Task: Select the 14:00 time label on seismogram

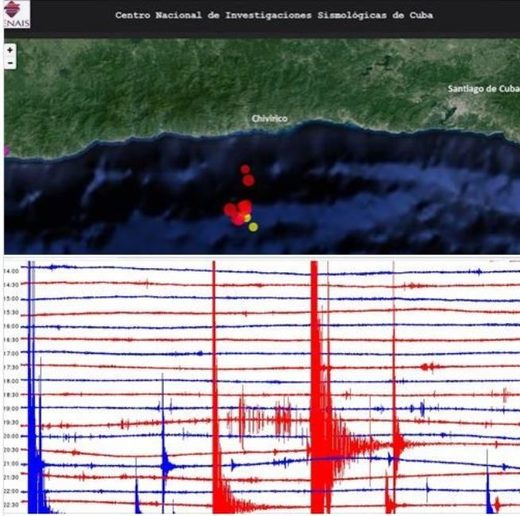Action: 11,271
